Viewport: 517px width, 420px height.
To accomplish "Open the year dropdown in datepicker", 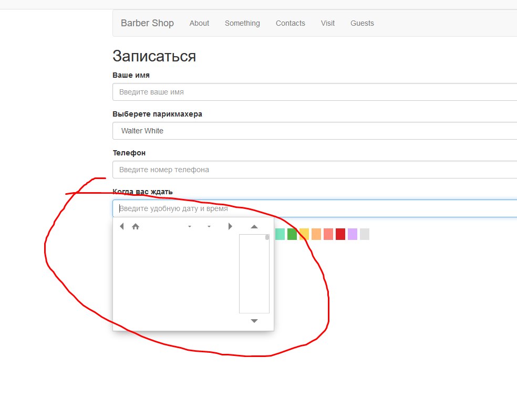I will tap(209, 227).
